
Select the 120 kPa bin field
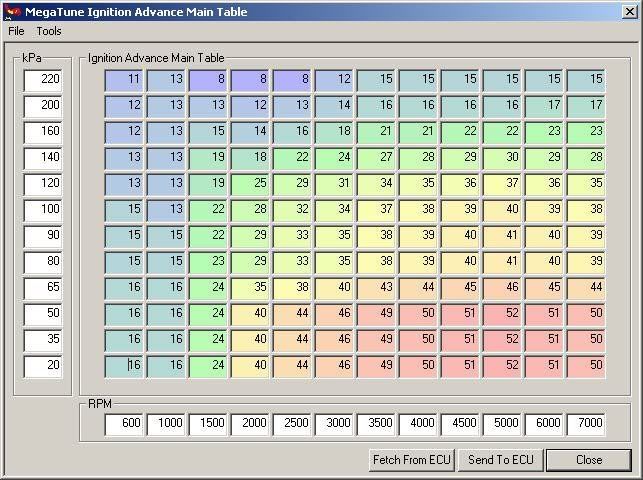[43, 184]
